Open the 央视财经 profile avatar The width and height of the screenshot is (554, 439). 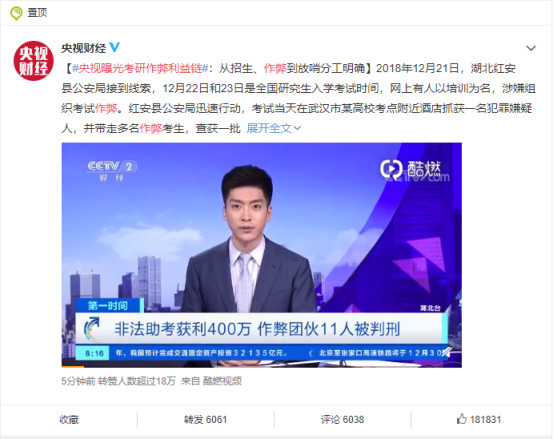[34, 61]
